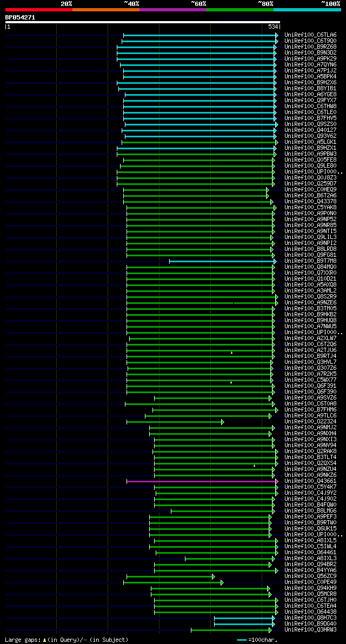Select the UniRef100_B8YIB1 label

click(x=310, y=89)
